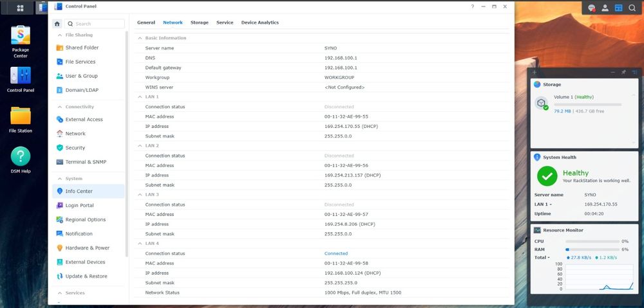Viewport: 644px width, 308px height.
Task: Open Hardware & Power settings
Action: click(88, 248)
